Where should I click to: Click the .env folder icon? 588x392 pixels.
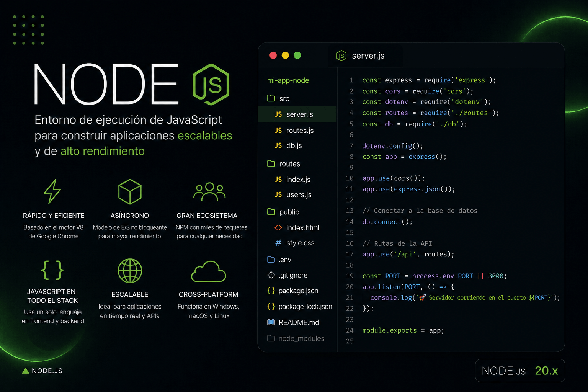pyautogui.click(x=271, y=260)
